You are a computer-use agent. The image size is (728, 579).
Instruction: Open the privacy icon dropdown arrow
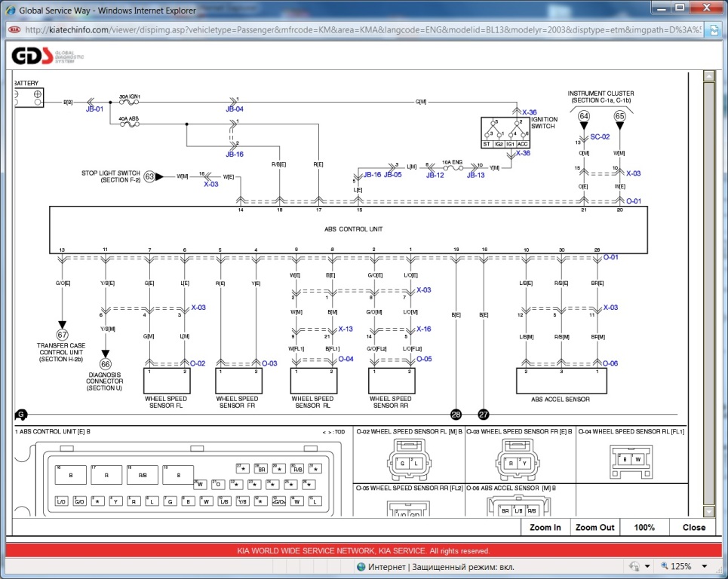(647, 566)
